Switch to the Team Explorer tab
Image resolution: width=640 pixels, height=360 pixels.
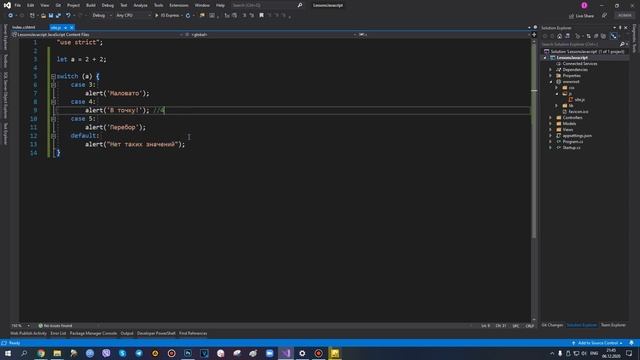point(613,325)
